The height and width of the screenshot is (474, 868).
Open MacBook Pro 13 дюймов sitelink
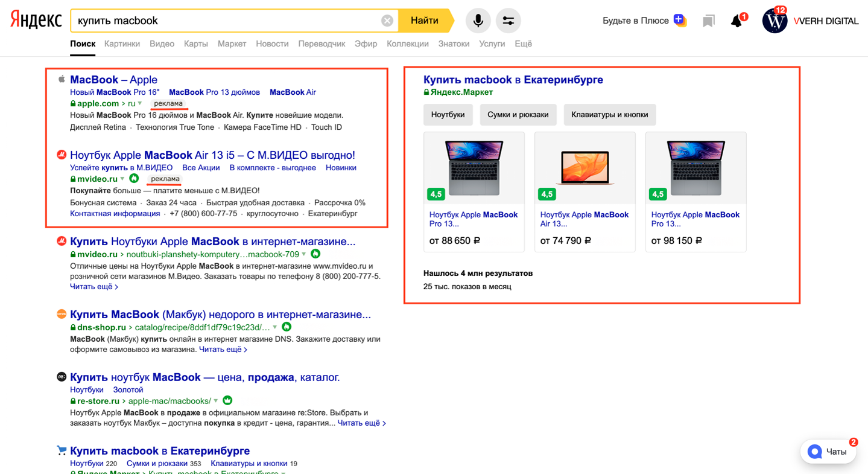pos(214,92)
